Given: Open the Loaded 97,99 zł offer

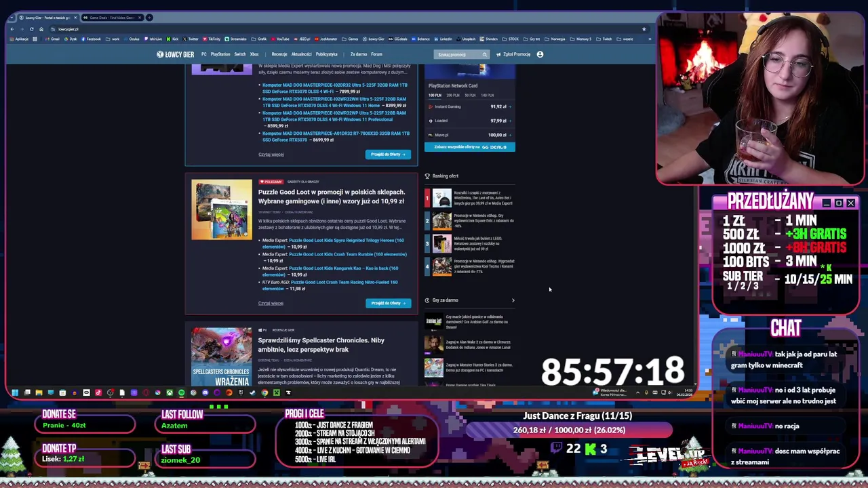Looking at the screenshot, I should click(x=470, y=121).
